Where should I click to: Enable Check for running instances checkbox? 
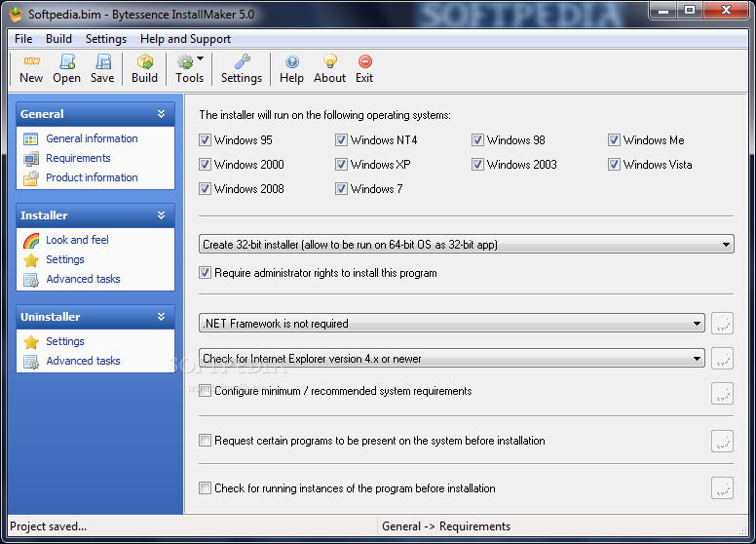pos(205,488)
